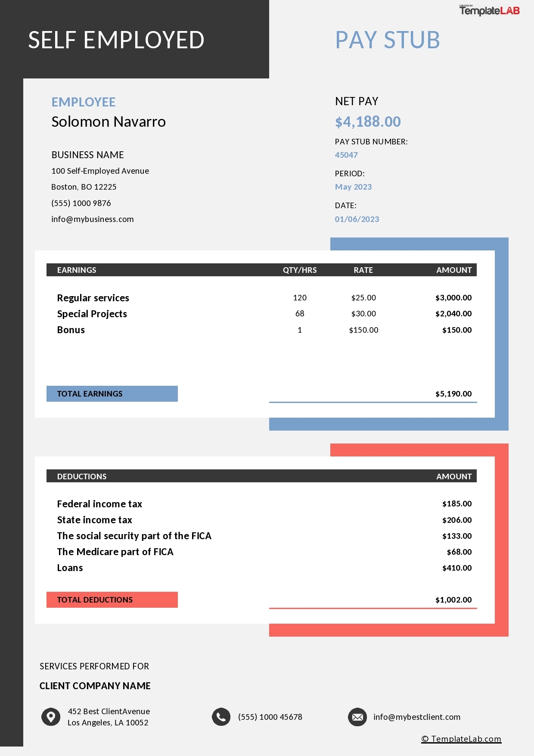The image size is (534, 756).
Task: Click the date value 01/06/2023
Action: pos(357,219)
